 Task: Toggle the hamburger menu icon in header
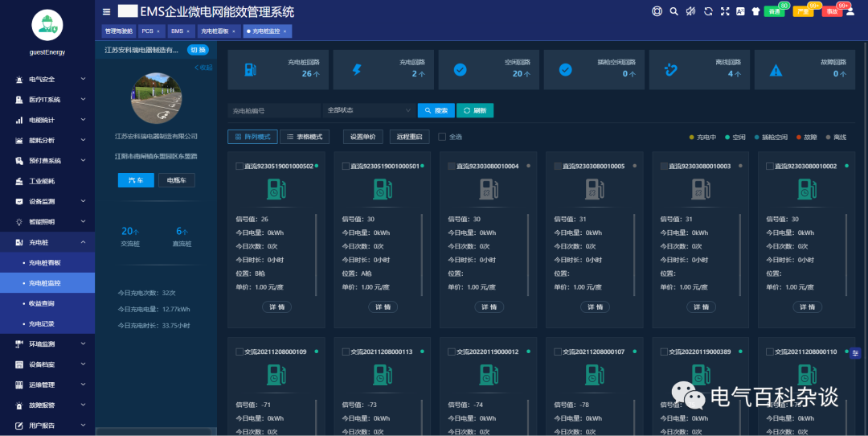[x=106, y=11]
